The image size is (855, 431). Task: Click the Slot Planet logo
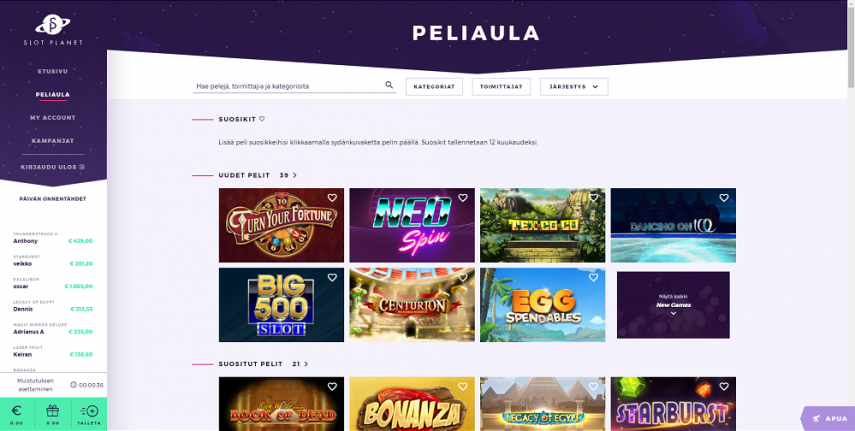[53, 30]
